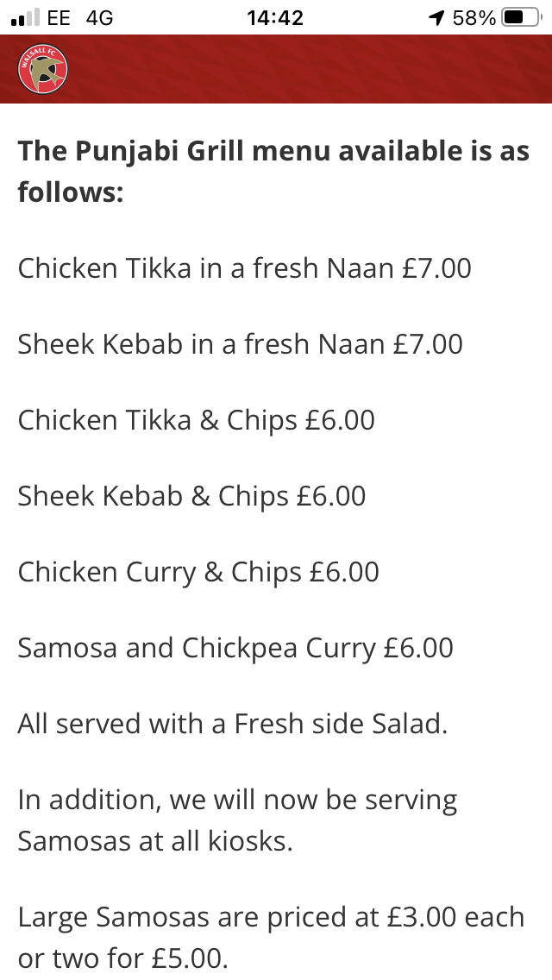
Task: Tap the Walsall FC club crest logo
Action: coord(42,69)
